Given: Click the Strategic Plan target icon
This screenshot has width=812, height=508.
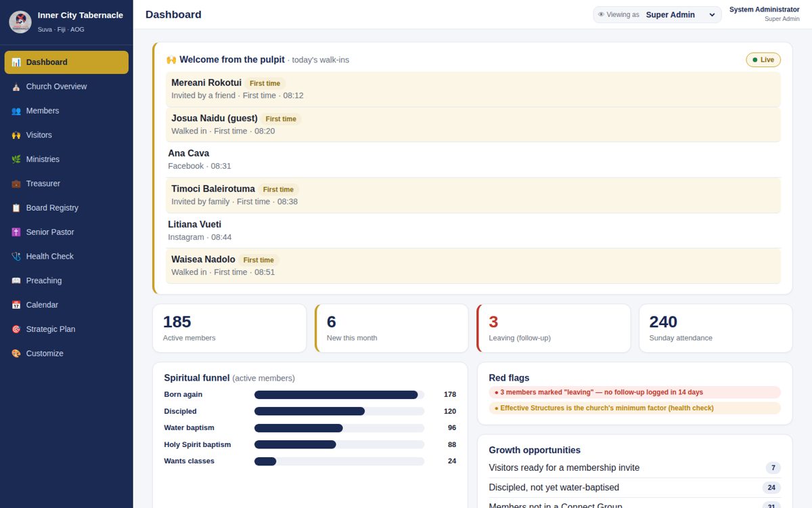Looking at the screenshot, I should (16, 329).
